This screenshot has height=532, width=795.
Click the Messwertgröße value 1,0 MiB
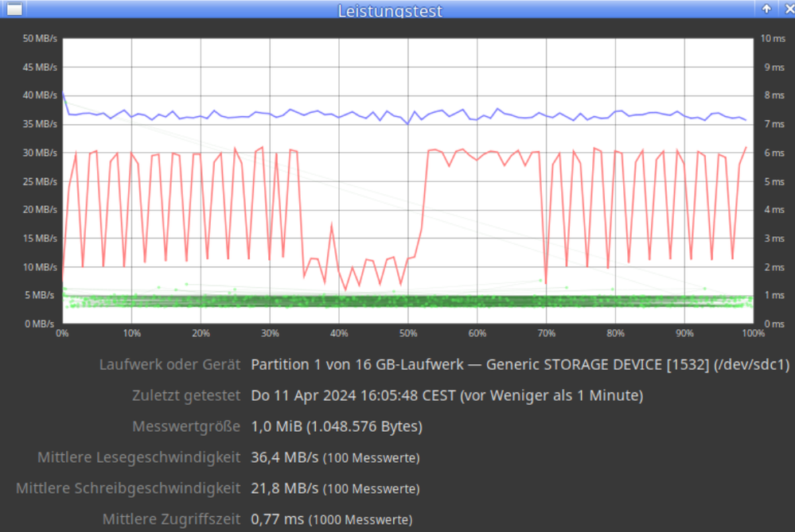(x=336, y=426)
